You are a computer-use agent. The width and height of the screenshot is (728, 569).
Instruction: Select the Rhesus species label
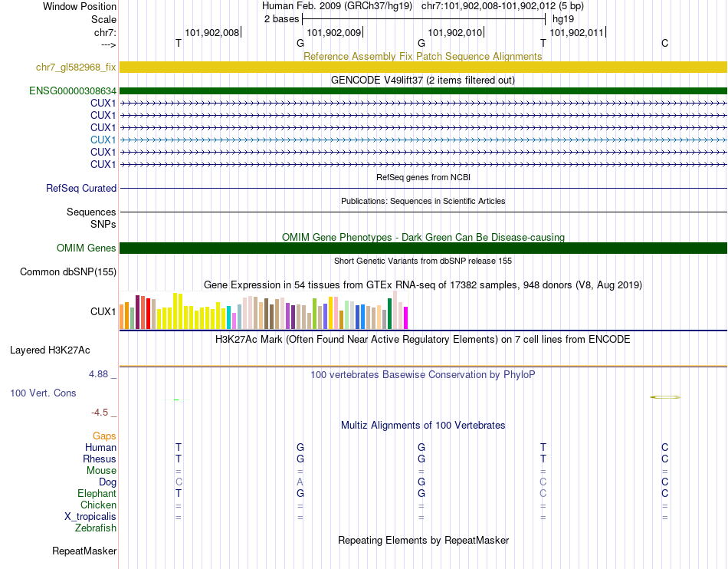[100, 459]
